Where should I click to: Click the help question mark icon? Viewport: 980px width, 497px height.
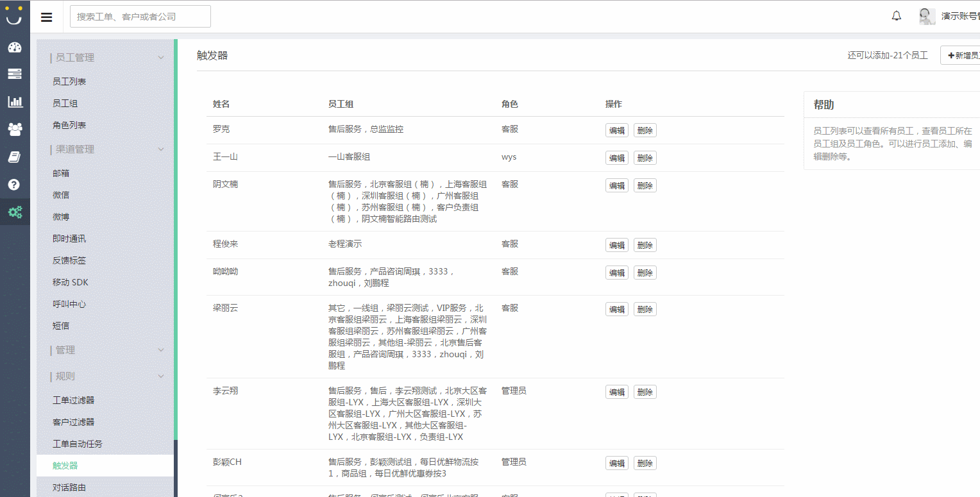15,185
